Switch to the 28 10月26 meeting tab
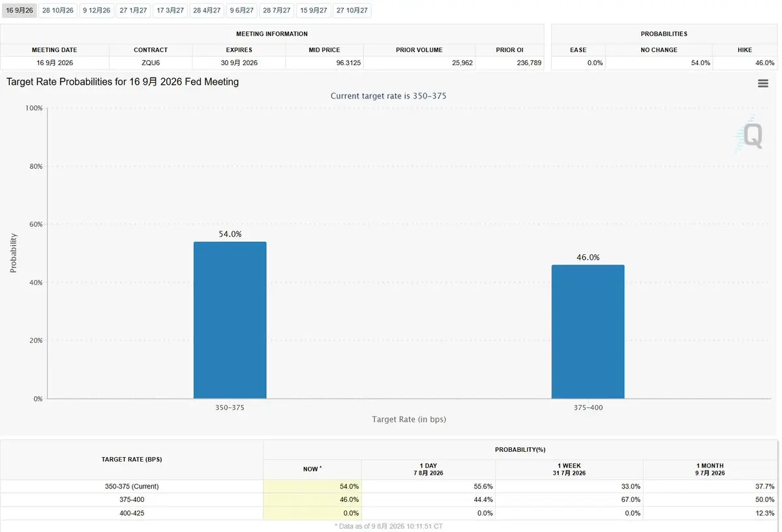 [58, 10]
